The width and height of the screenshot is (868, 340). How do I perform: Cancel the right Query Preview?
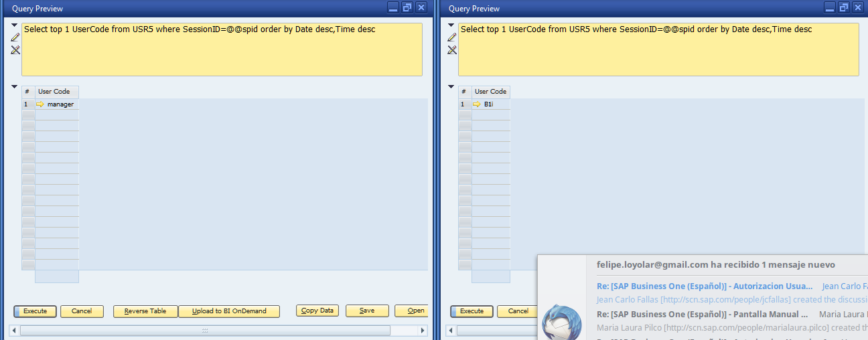518,311
